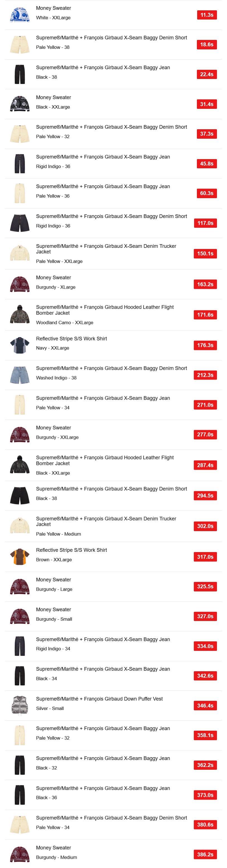Click the Silver Down Puffer Vest thumbnail
This screenshot has width=227, height=868.
[20, 705]
